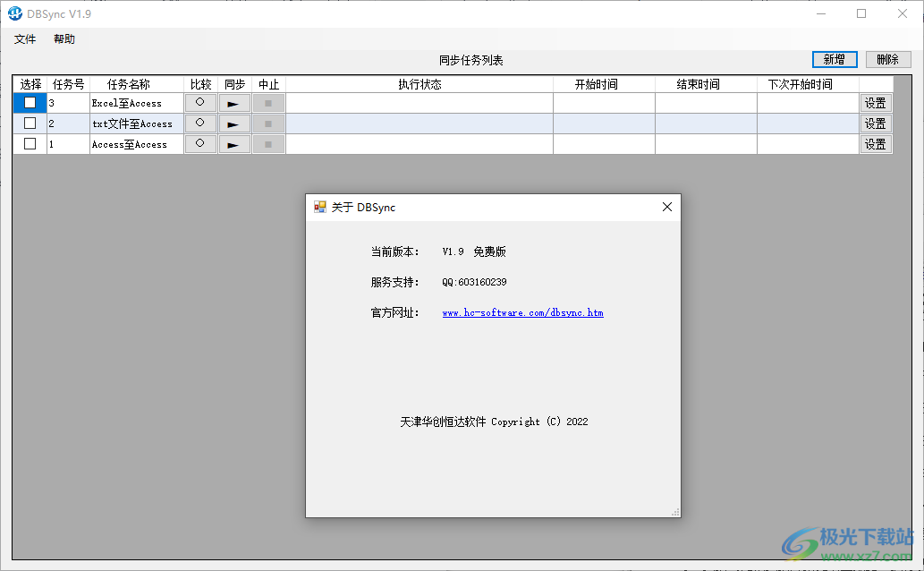Image resolution: width=924 pixels, height=571 pixels.
Task: Click the DBSync app icon in title bar
Action: [14, 13]
